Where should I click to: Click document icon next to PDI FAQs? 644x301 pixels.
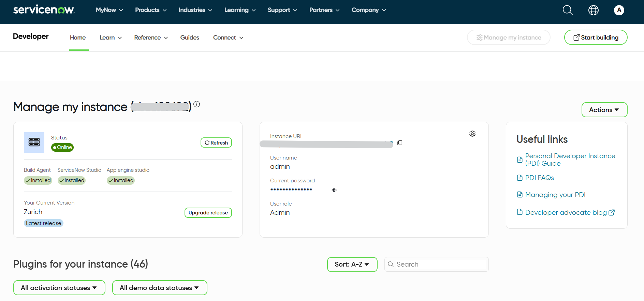coord(520,178)
